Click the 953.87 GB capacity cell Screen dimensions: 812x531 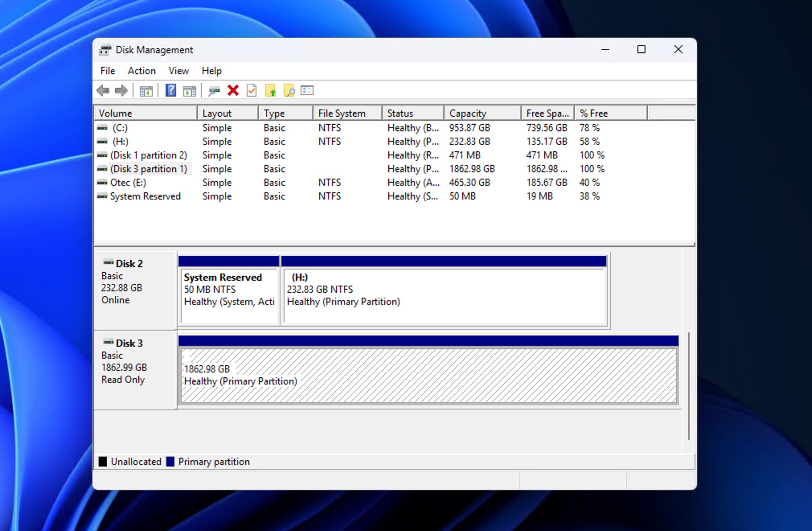click(470, 128)
